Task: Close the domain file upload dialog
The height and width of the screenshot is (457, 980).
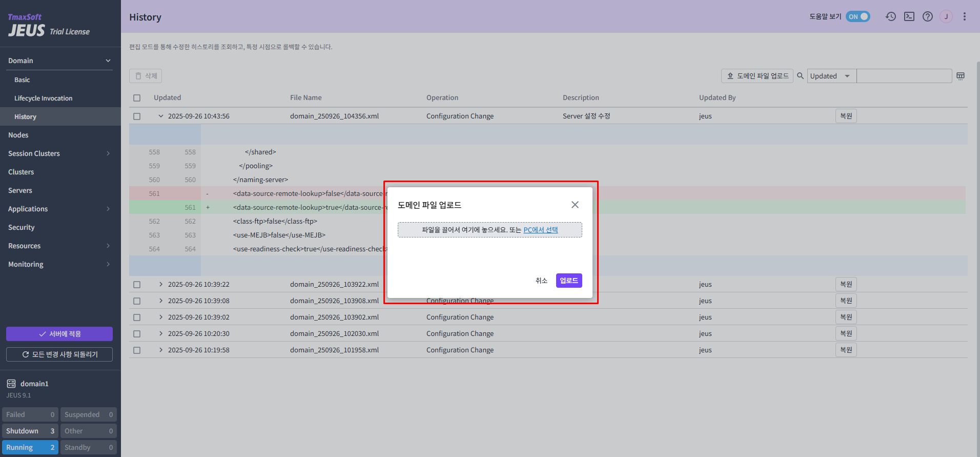Action: coord(575,205)
